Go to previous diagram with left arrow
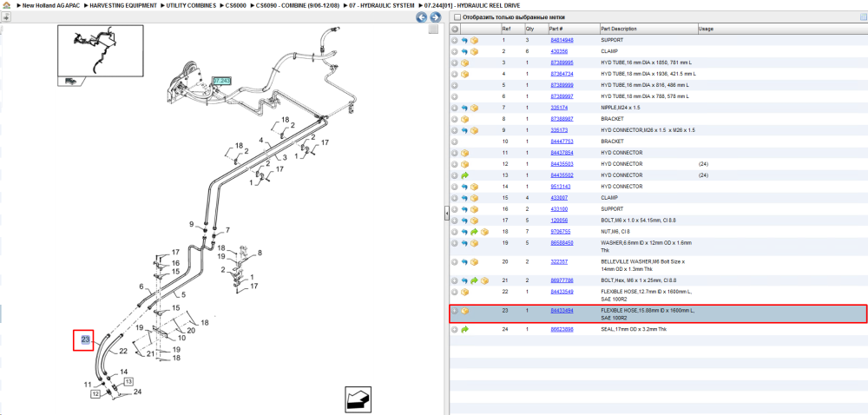The height and width of the screenshot is (415, 868). 421,17
